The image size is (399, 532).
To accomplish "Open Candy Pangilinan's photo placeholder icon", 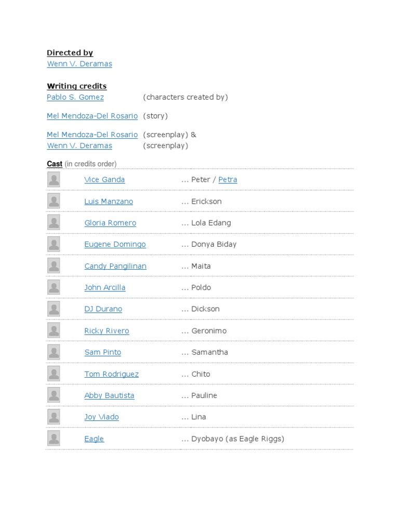I will [54, 265].
